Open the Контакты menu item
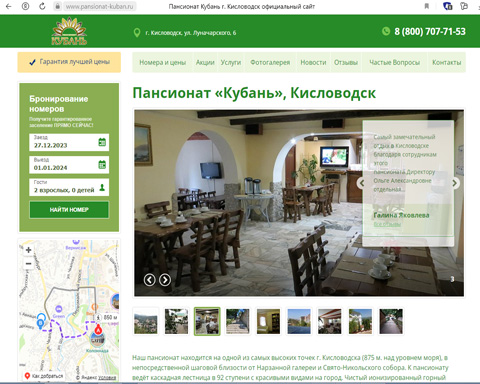Viewport: 480px width, 384px height. point(446,62)
